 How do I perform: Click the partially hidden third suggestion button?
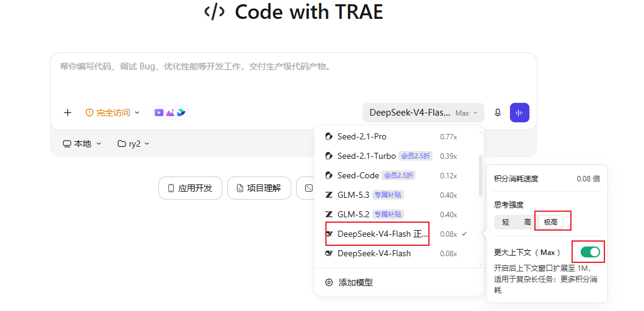(x=305, y=188)
